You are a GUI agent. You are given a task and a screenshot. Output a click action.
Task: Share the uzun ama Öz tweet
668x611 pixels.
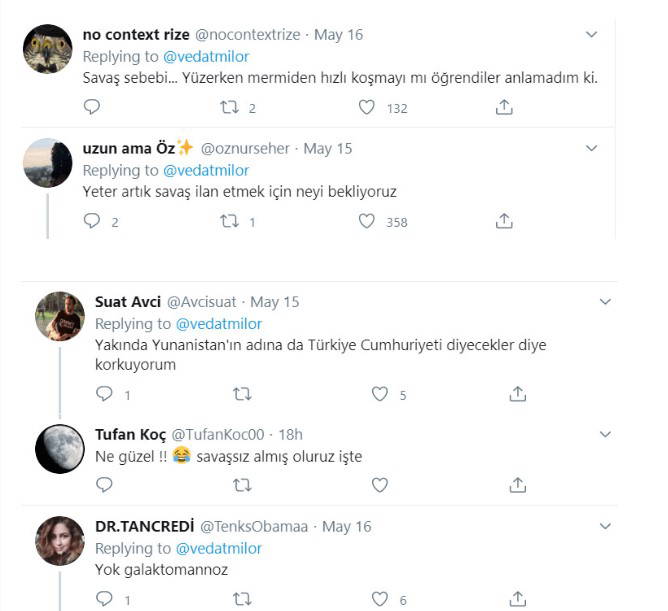[x=505, y=221]
